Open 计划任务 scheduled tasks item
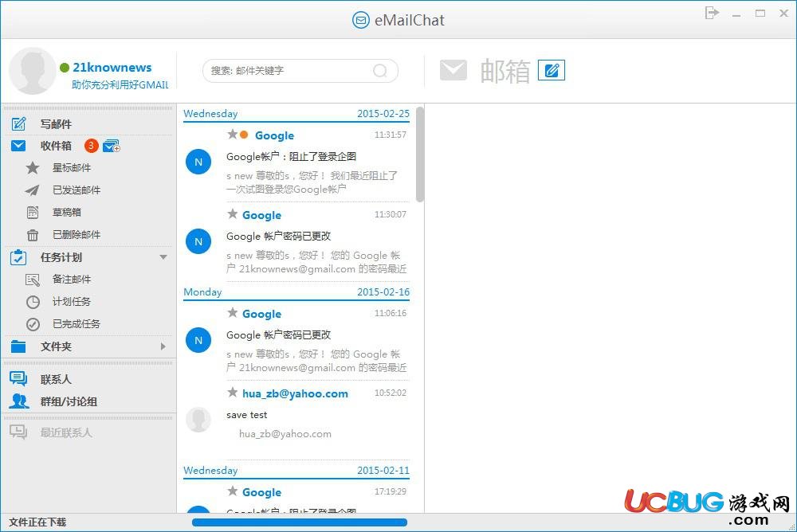 tap(72, 302)
